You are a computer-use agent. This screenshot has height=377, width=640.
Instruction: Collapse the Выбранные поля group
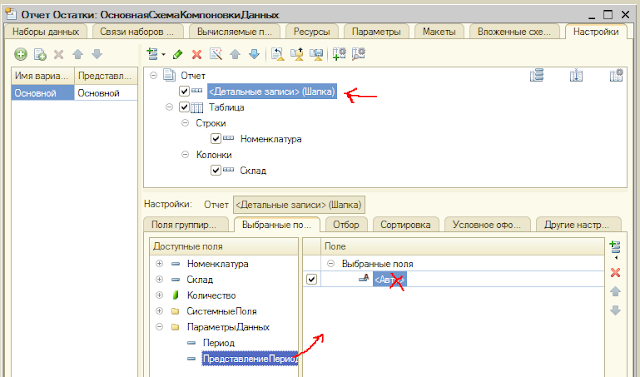click(331, 264)
